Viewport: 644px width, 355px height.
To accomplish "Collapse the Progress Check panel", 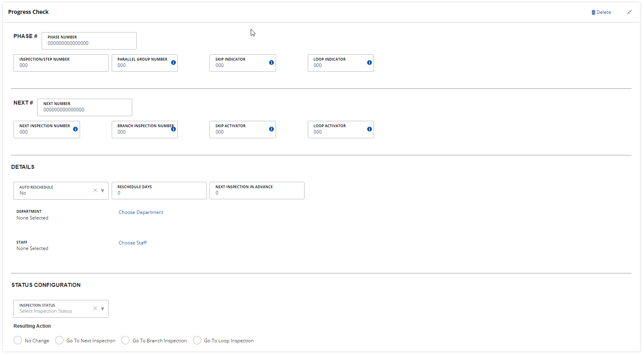I will pos(629,12).
